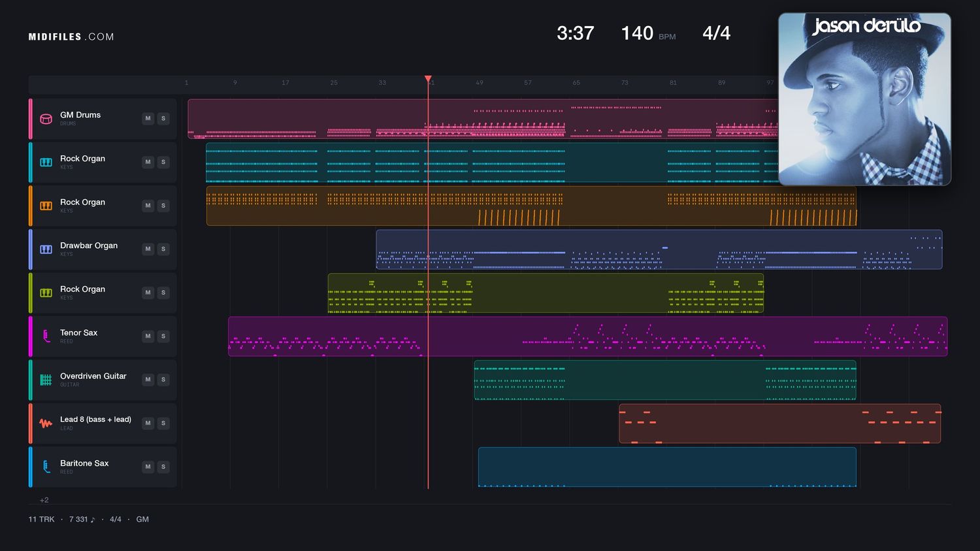The height and width of the screenshot is (551, 980).
Task: Select the Drawbar Organ clip region
Action: point(659,249)
